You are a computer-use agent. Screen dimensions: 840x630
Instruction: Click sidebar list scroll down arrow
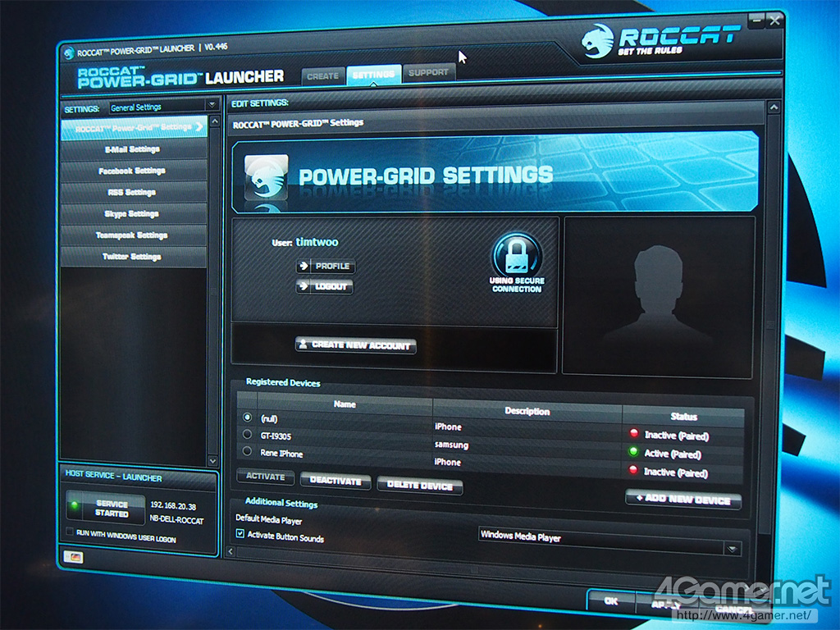tap(212, 461)
